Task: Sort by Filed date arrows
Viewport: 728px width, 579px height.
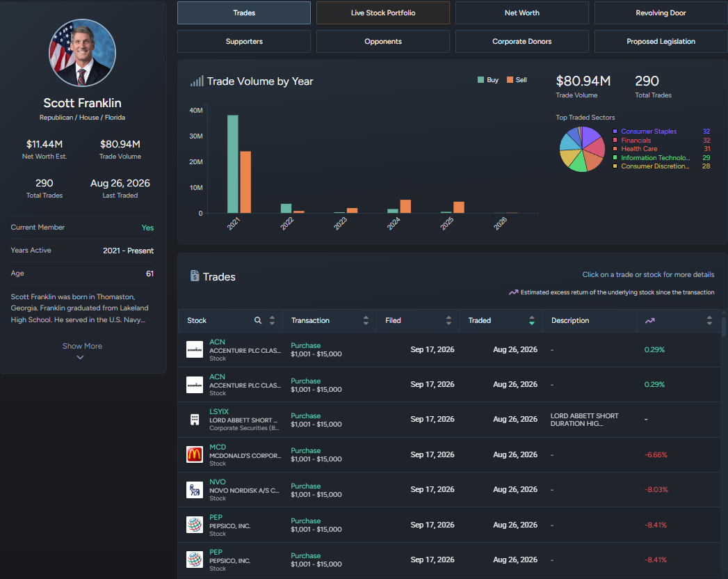Action: (x=448, y=320)
